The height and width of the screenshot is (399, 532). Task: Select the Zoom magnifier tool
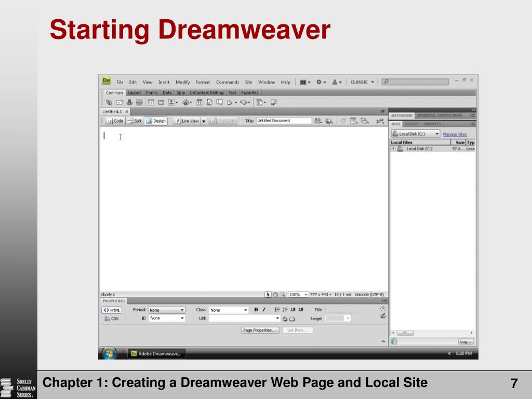[x=283, y=295]
